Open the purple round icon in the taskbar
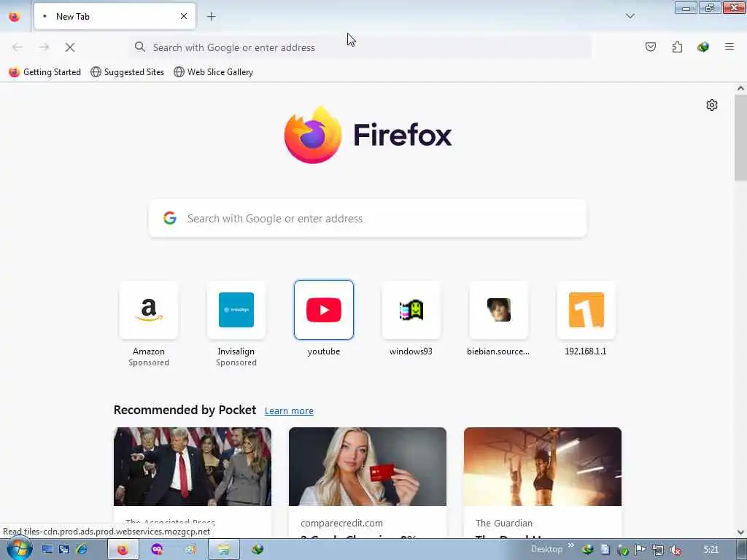 [x=158, y=550]
